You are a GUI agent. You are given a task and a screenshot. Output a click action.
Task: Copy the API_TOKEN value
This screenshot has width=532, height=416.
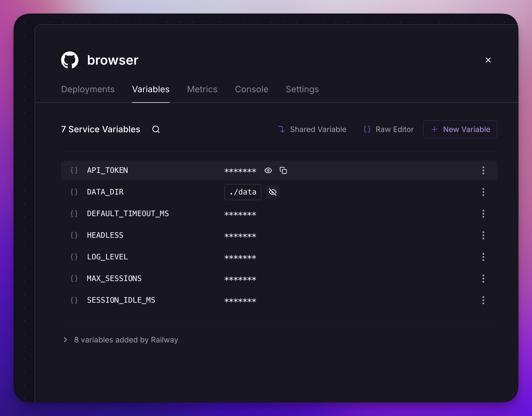coord(283,170)
